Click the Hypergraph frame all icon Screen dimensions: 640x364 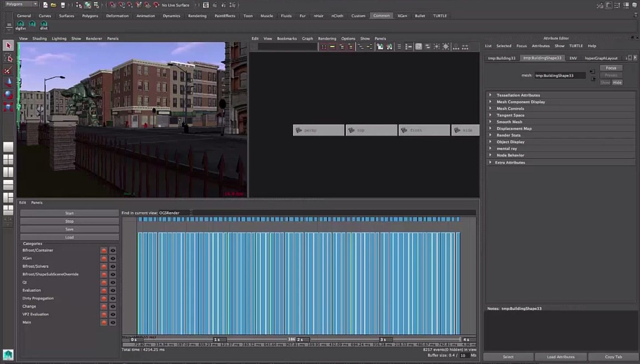point(323,46)
